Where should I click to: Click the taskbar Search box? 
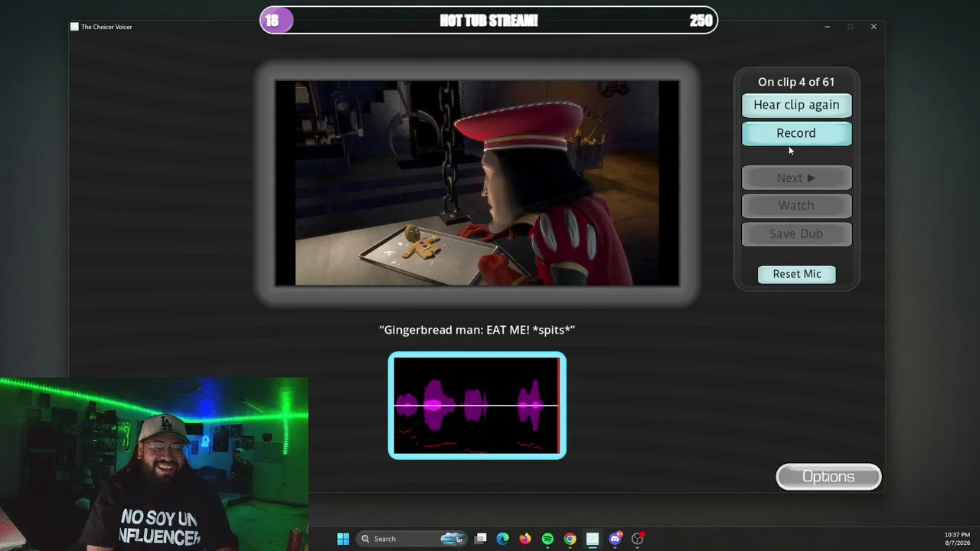click(x=413, y=539)
